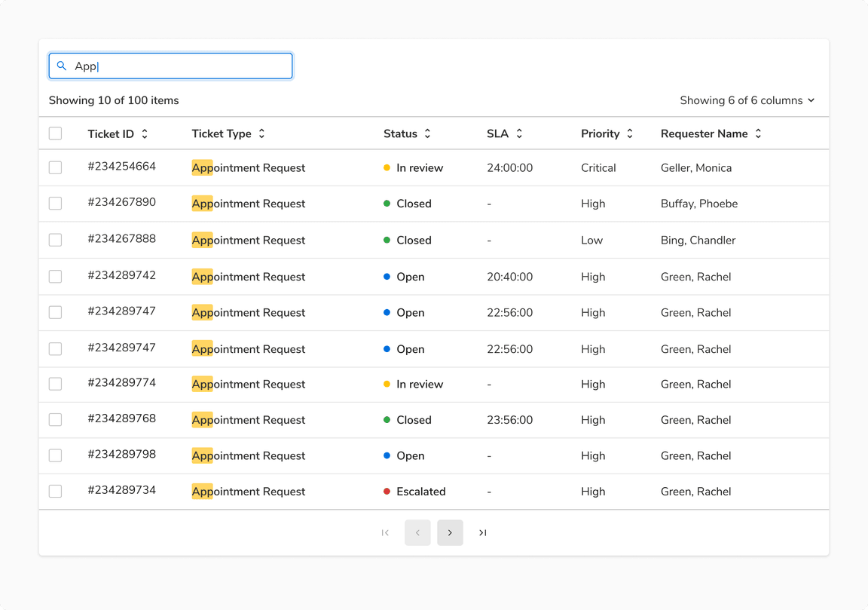Click yellow status dot for #234254664
868x610 pixels.
(x=387, y=167)
